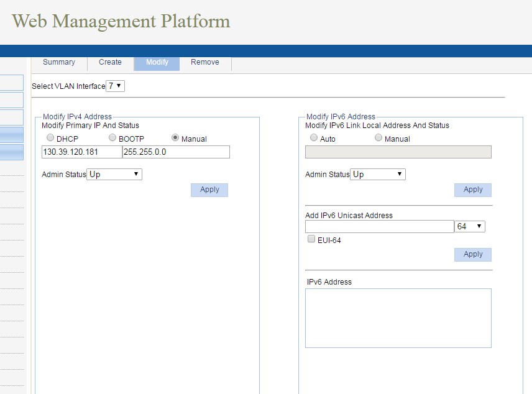Click the Add IPv6 Unicast Address field

379,227
